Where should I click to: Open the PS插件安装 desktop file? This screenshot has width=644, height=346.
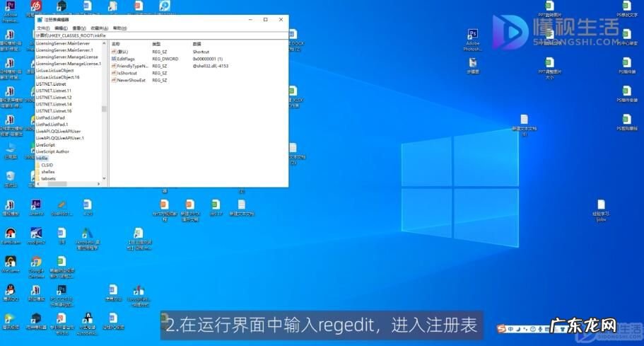627,93
